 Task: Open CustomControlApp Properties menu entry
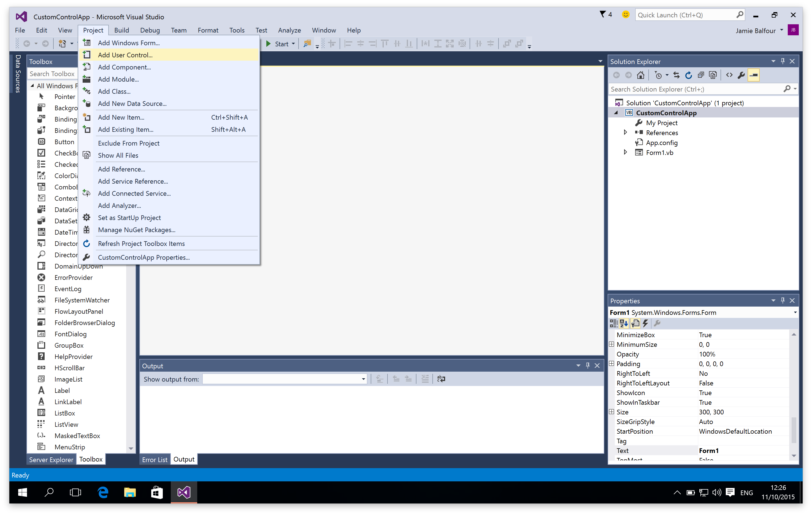(x=169, y=257)
